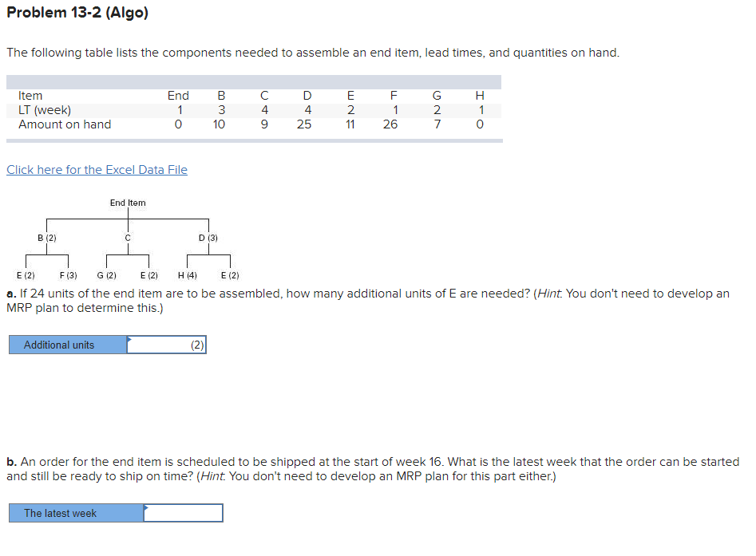Screen dimensions: 756x556
Task: Click the blue triangle marker on Additional units field
Action: [129, 338]
